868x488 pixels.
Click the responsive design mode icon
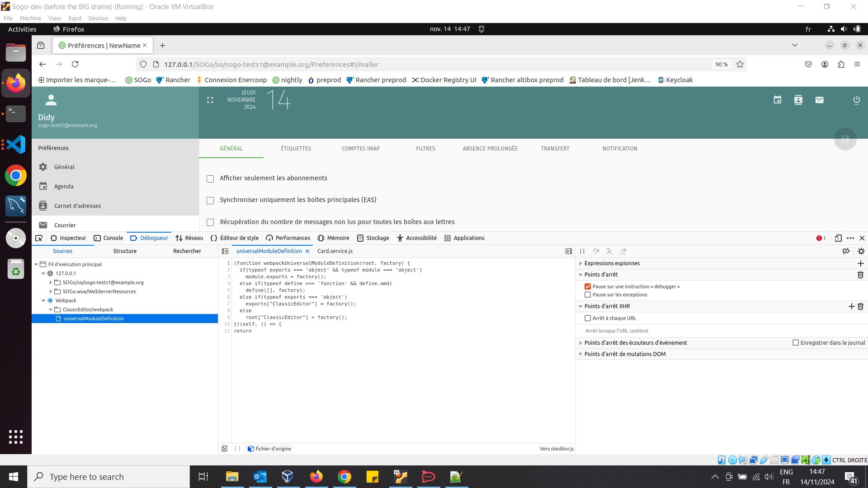tap(838, 238)
